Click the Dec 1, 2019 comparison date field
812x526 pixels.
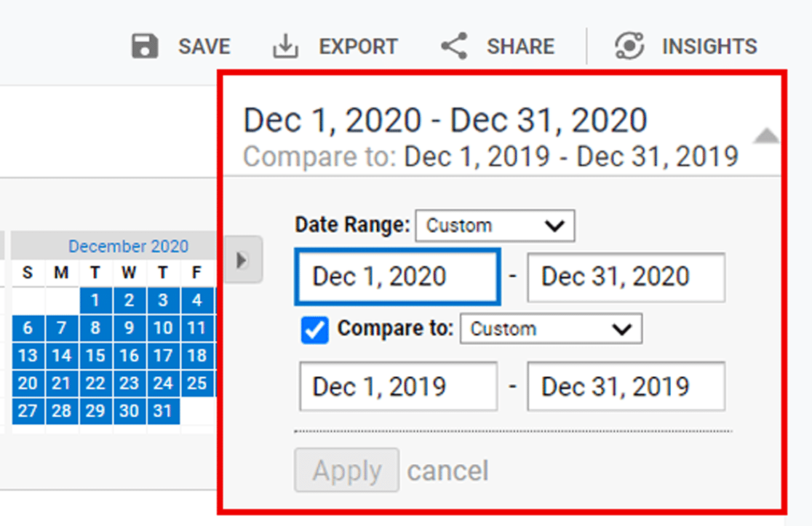tap(397, 386)
